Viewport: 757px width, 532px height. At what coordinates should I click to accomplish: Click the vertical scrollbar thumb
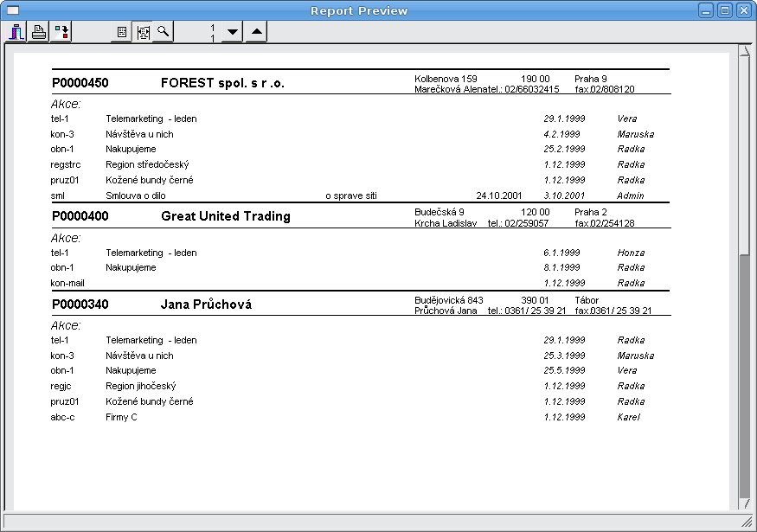click(x=745, y=372)
